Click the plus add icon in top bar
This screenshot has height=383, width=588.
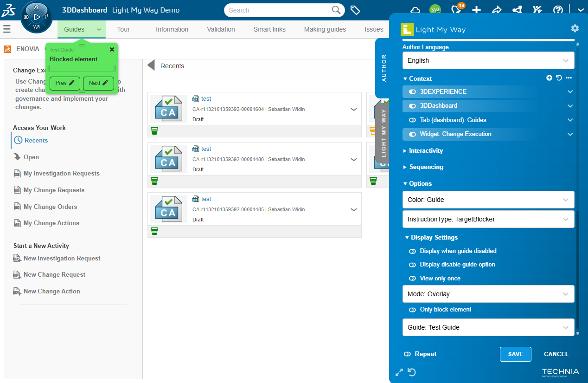click(x=477, y=10)
